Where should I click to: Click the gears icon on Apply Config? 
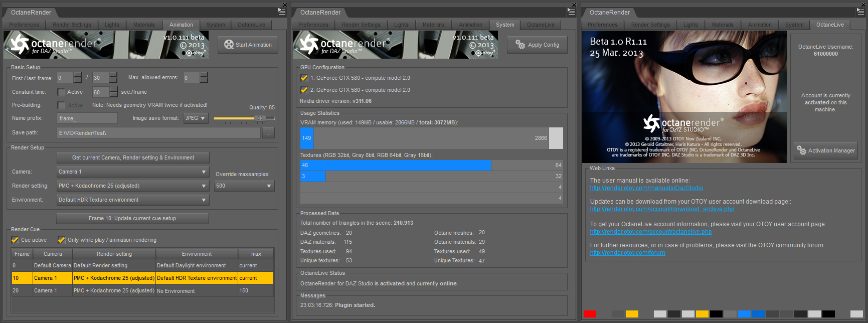520,45
